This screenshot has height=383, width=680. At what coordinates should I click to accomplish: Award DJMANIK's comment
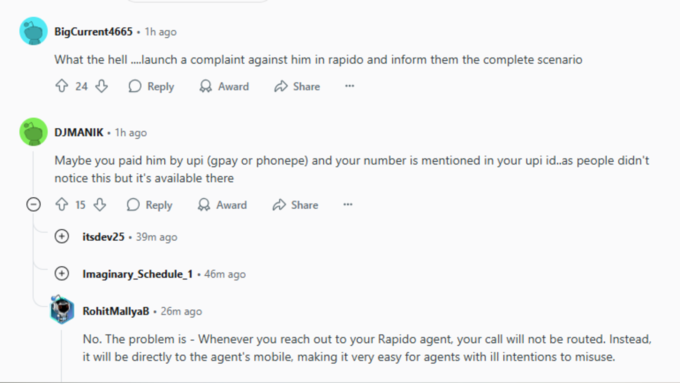222,205
